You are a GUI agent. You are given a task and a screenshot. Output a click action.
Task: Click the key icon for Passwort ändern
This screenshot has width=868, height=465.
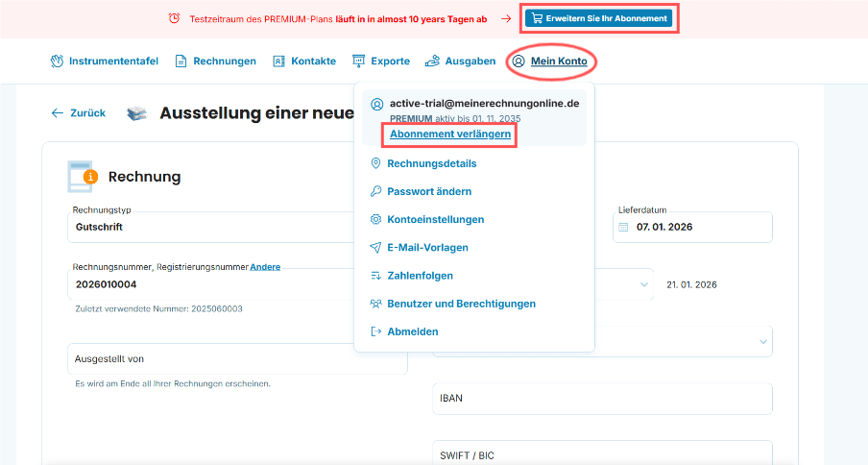coord(375,191)
